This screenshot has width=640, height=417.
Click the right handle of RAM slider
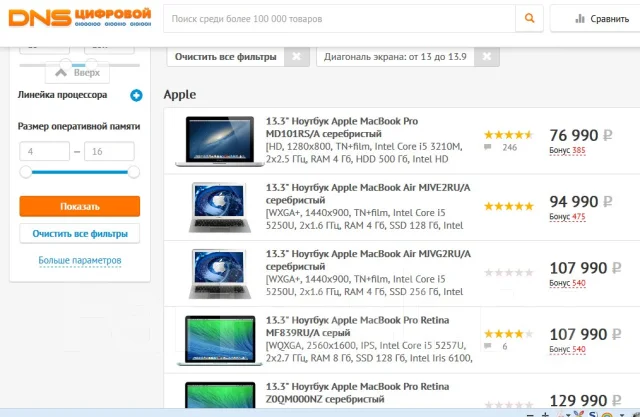tap(133, 172)
